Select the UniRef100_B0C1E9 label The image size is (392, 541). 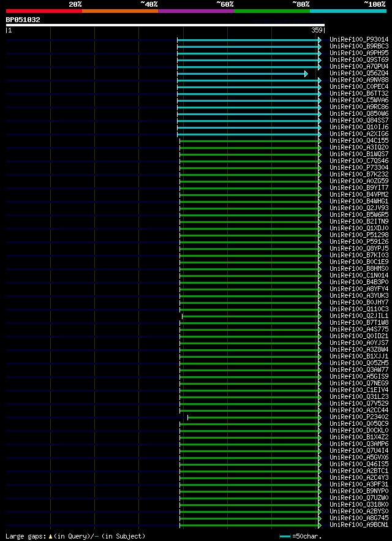tap(359, 262)
